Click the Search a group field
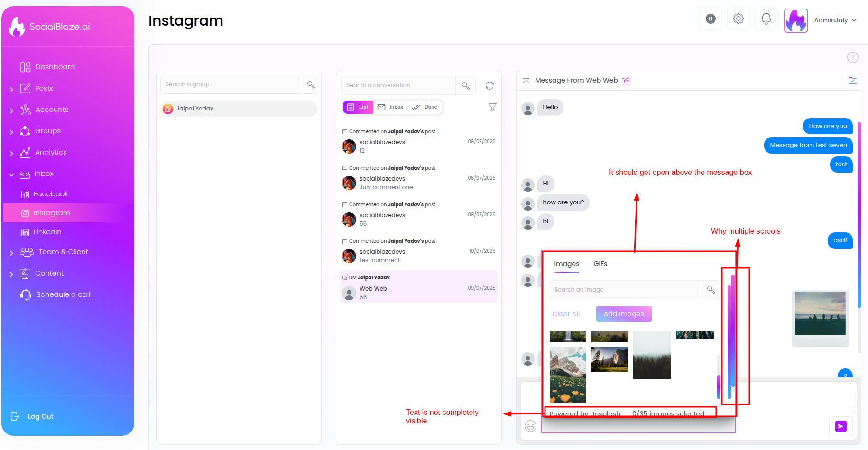868x450 pixels. tap(231, 84)
